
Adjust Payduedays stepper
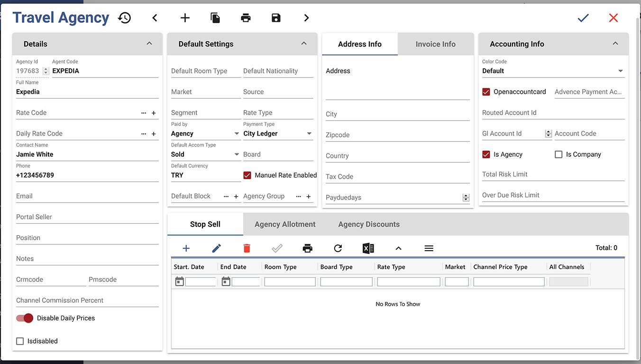466,198
